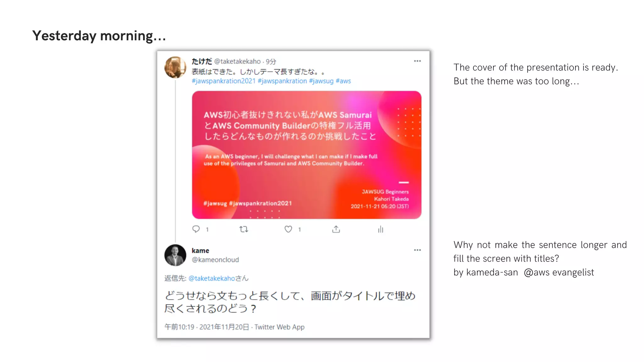Screen dimensions: 644x362
Task: Open the more options dots on kame's reply
Action: pyautogui.click(x=417, y=250)
